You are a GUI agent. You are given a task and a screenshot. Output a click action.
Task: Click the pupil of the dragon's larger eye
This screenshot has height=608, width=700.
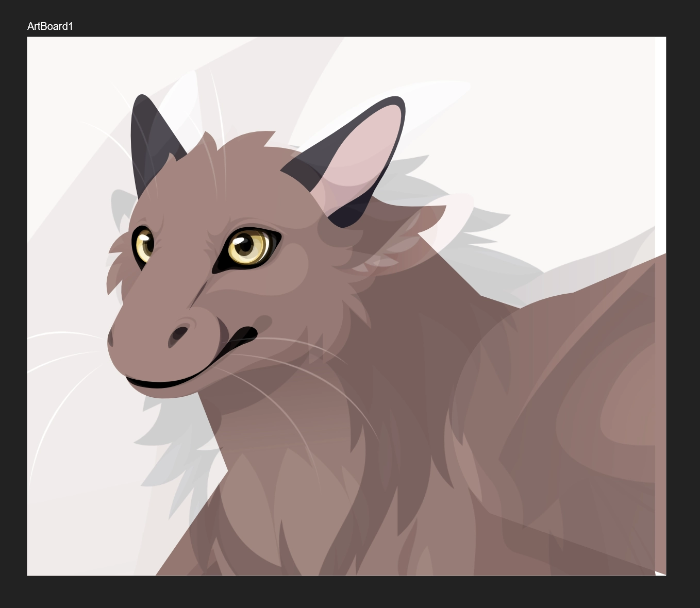245,244
